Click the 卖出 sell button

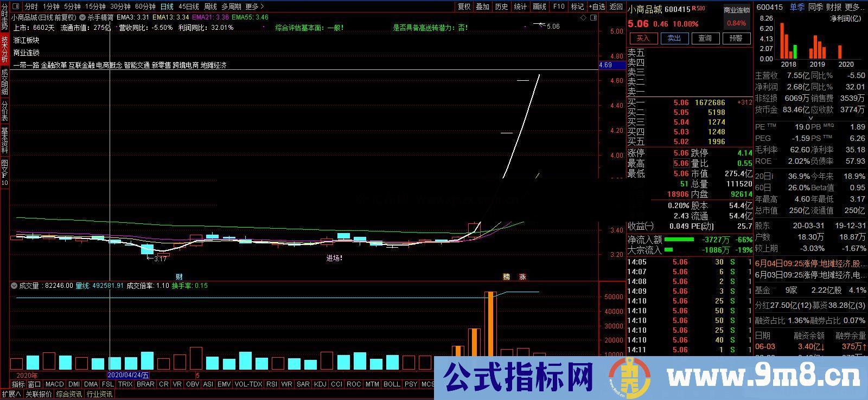[674, 38]
